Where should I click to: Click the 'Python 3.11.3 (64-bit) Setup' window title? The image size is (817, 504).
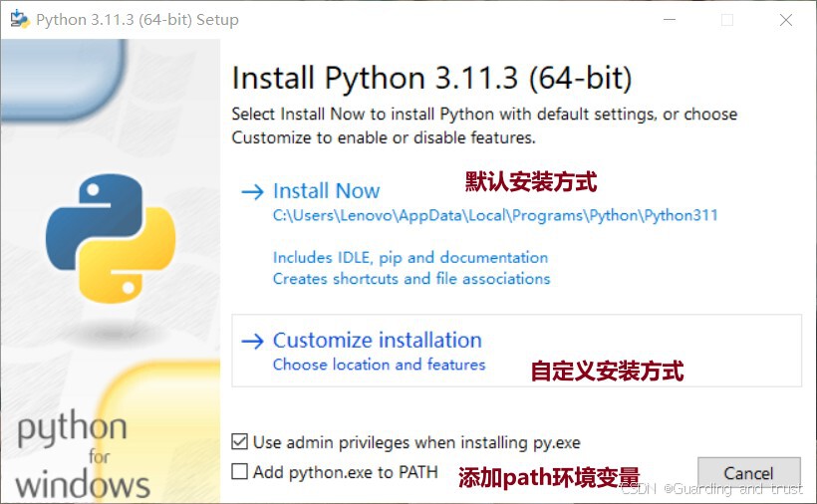137,20
